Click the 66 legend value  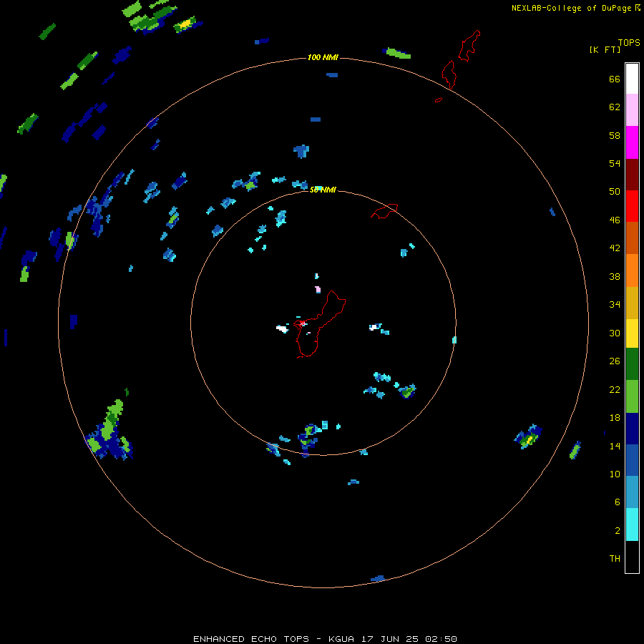[615, 79]
